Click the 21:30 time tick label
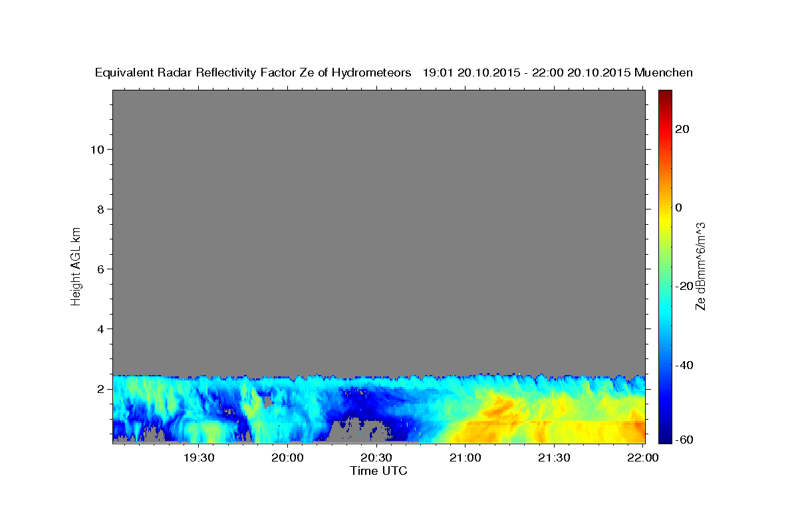798x532 pixels. coord(553,458)
